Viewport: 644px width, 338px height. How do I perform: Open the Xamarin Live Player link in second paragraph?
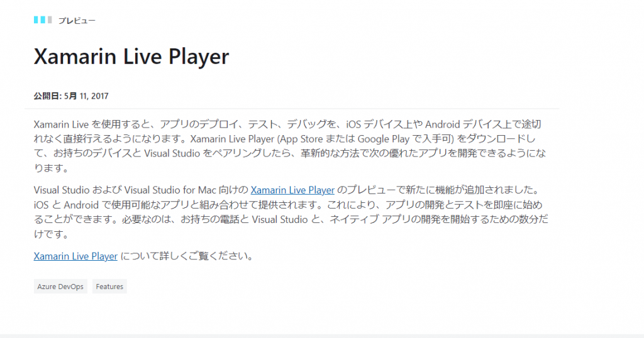[x=292, y=190]
